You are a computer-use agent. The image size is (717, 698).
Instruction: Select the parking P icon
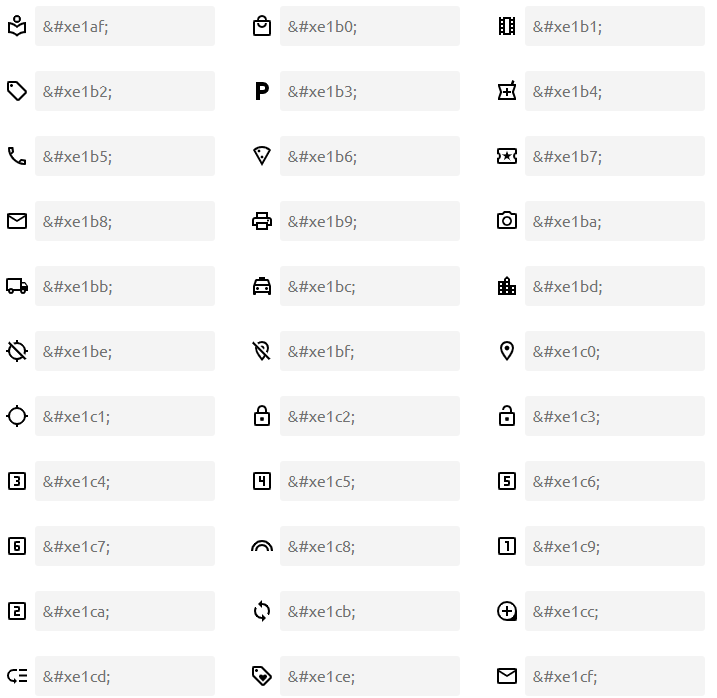point(262,91)
